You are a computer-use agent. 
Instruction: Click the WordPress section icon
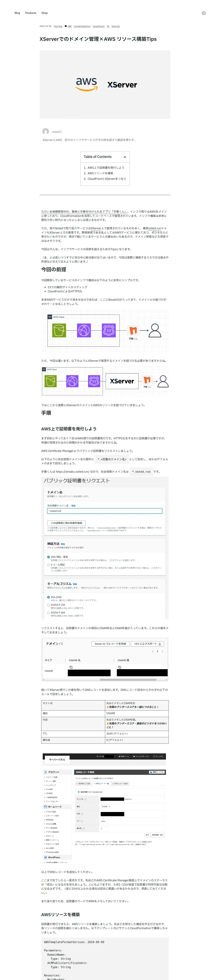pos(46,857)
